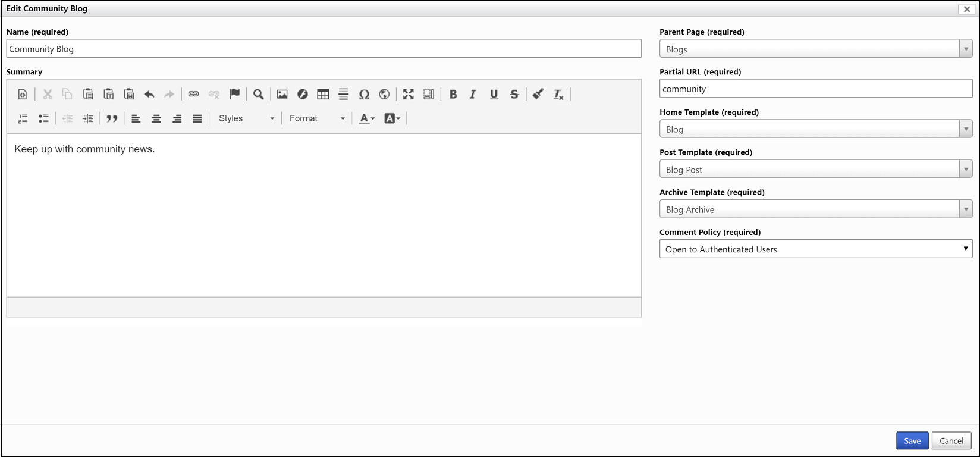Viewport: 980px width, 457px height.
Task: Open the Styles dropdown
Action: tap(246, 118)
